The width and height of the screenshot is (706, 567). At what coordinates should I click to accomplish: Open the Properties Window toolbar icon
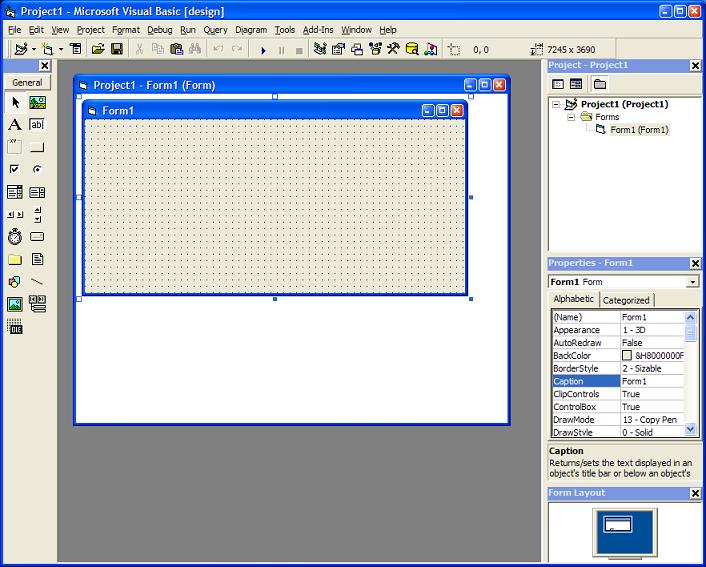[338, 49]
